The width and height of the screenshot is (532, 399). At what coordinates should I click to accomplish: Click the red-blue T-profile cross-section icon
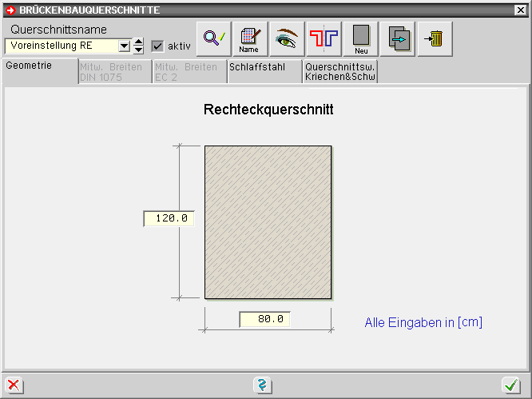pyautogui.click(x=324, y=38)
